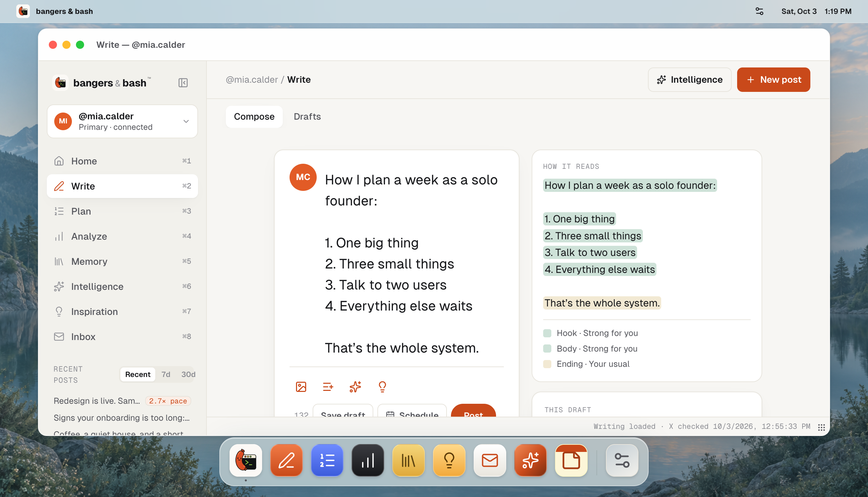Open Inbox in the sidebar

pyautogui.click(x=122, y=337)
